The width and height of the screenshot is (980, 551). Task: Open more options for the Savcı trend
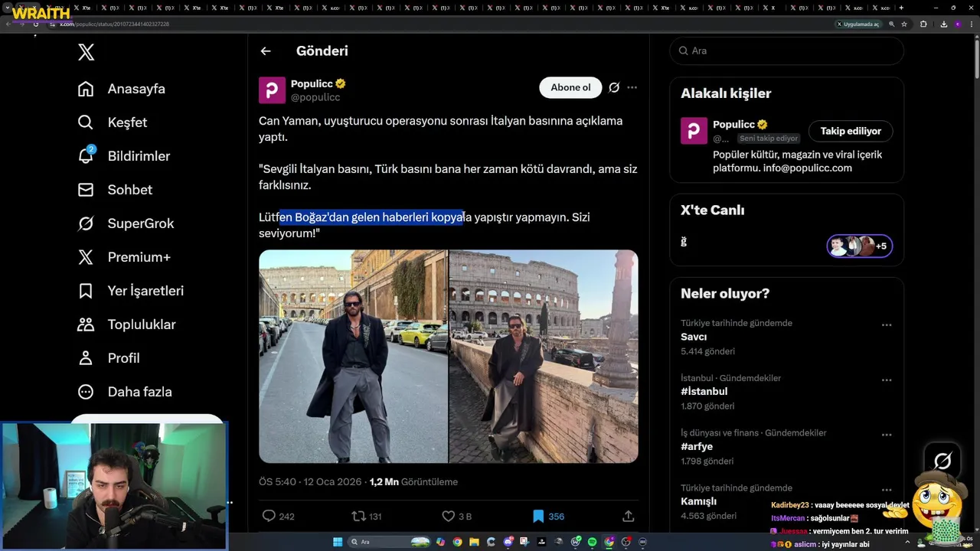(887, 325)
